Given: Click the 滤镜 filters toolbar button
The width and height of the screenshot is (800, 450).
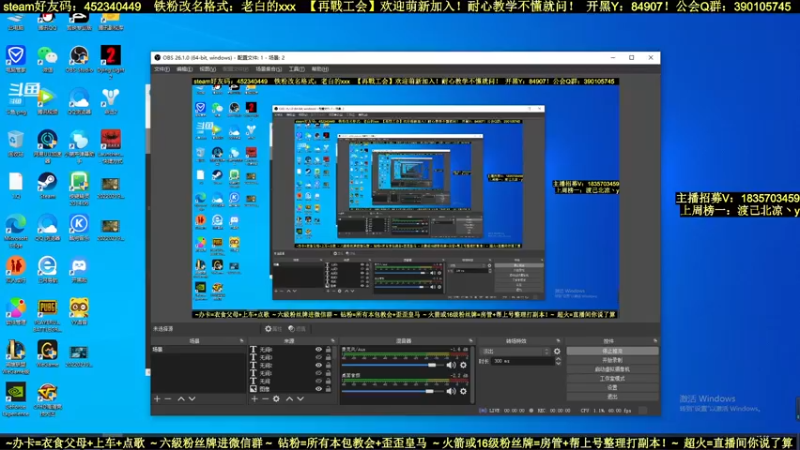Looking at the screenshot, I should click(x=297, y=329).
